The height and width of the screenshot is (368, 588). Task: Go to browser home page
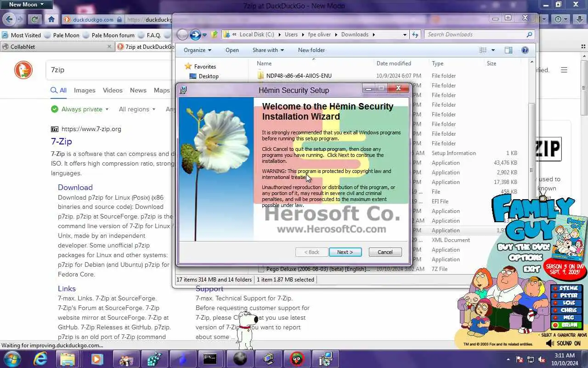[51, 19]
